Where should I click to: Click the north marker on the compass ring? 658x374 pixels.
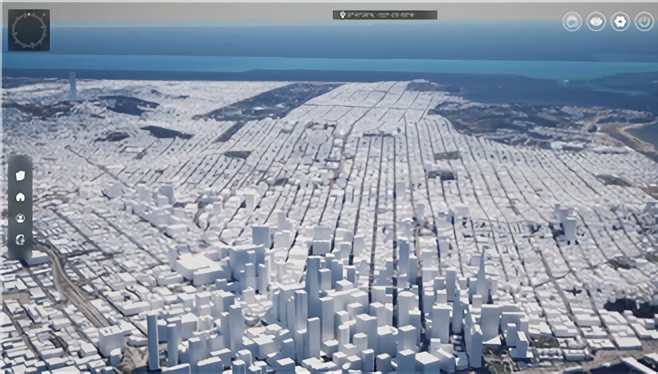tap(30, 15)
